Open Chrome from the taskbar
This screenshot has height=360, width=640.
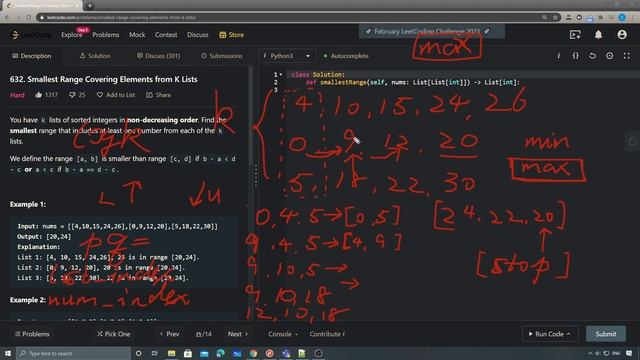(253, 353)
